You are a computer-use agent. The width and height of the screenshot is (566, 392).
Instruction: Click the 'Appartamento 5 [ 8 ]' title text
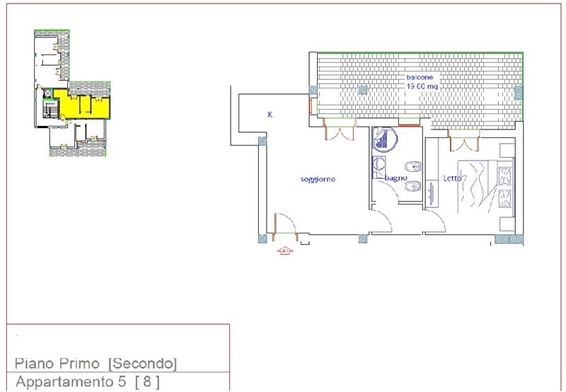88,382
